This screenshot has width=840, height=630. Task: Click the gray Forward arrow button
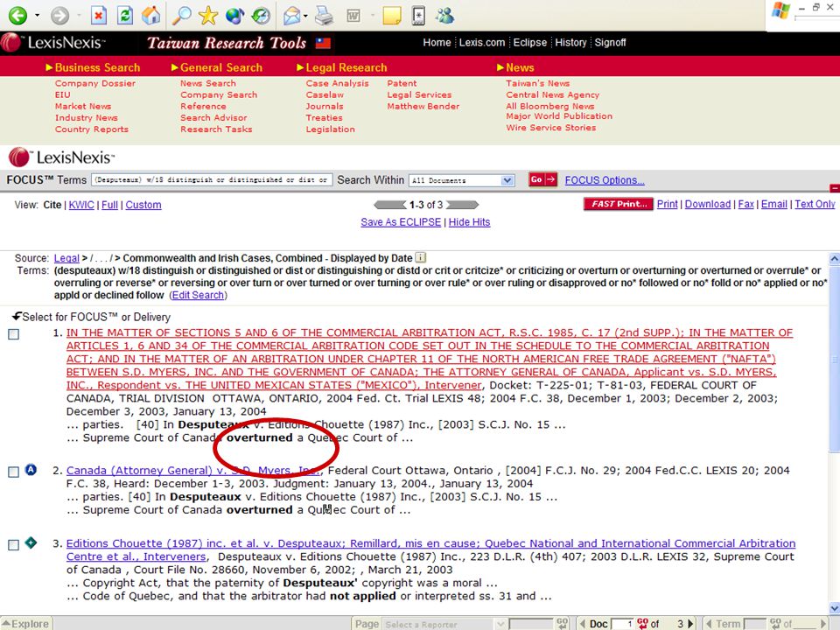60,16
